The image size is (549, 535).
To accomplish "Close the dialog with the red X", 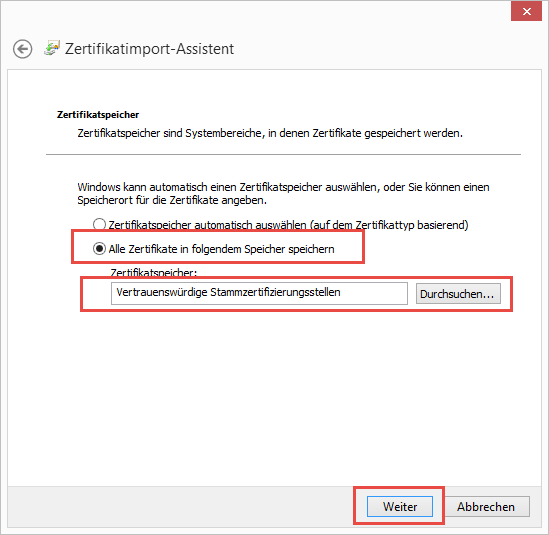I will 526,12.
